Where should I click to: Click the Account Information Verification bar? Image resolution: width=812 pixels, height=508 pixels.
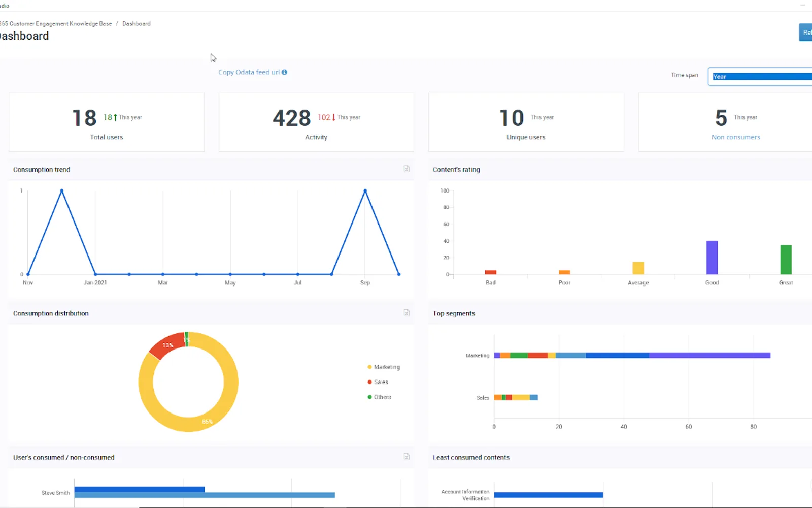(x=549, y=495)
